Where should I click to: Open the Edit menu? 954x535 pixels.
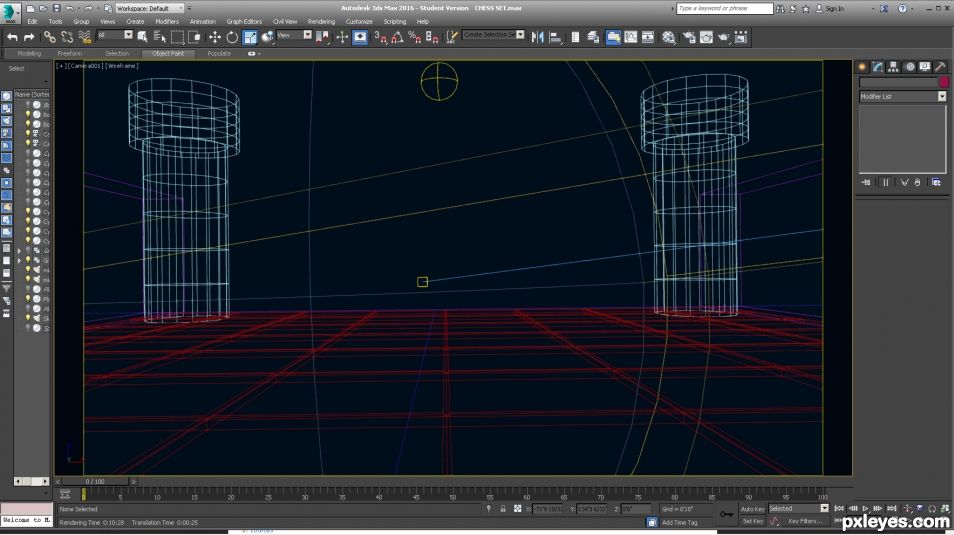coord(32,21)
